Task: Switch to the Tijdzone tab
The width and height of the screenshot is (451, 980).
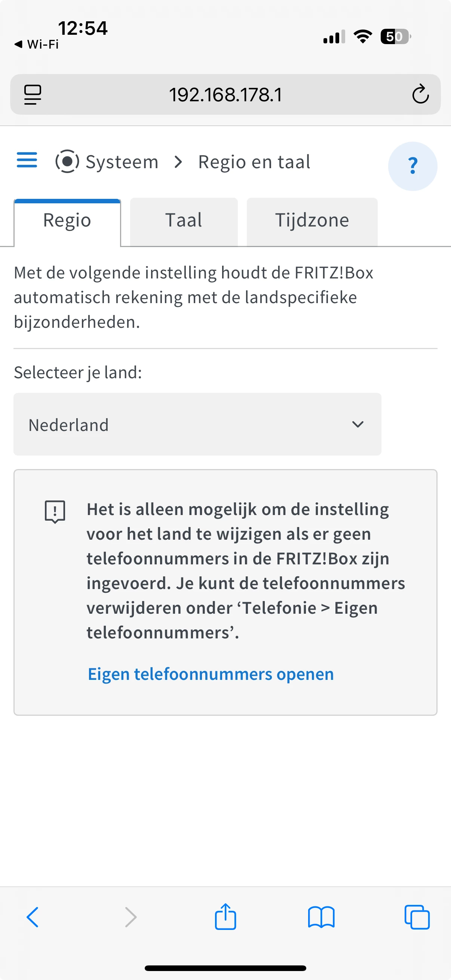Action: [312, 221]
